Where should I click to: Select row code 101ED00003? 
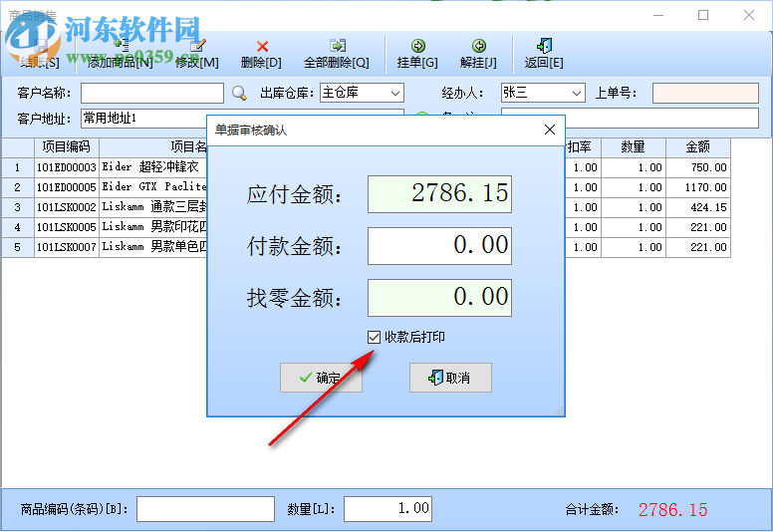[x=67, y=167]
